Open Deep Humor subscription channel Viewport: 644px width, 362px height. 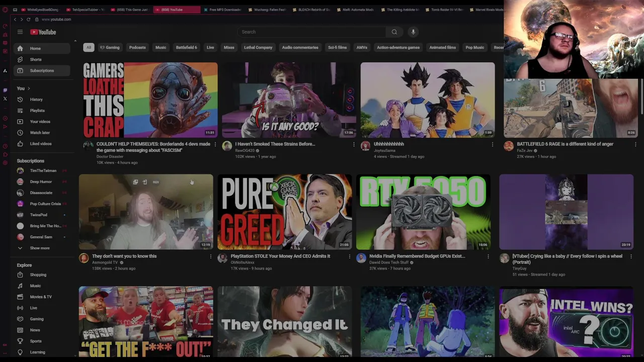(x=42, y=182)
